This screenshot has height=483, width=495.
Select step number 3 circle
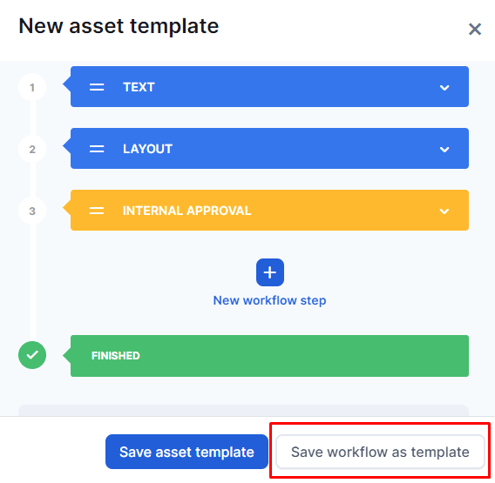coord(32,211)
